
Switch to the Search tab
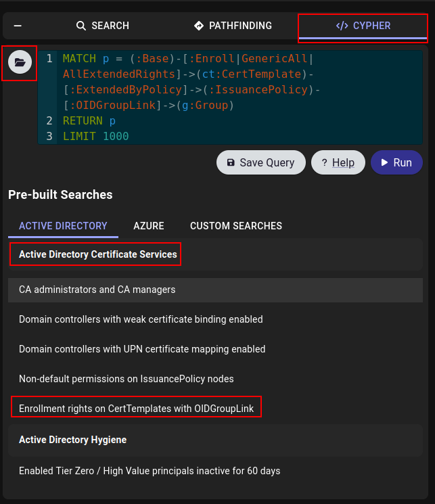[x=102, y=26]
